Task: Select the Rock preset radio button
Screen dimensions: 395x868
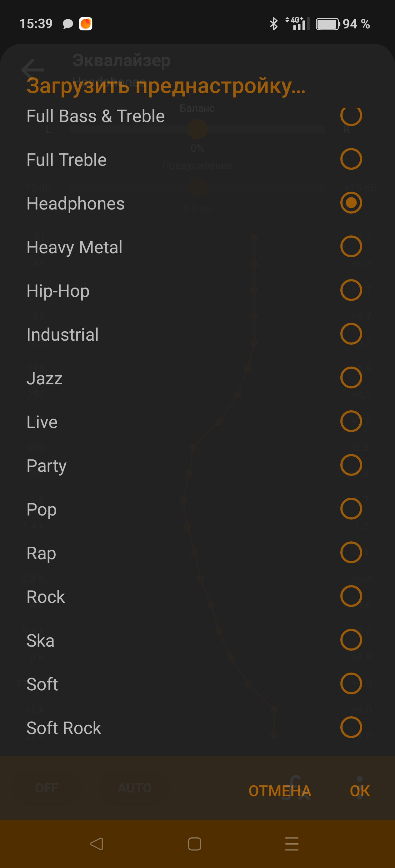Action: point(351,596)
